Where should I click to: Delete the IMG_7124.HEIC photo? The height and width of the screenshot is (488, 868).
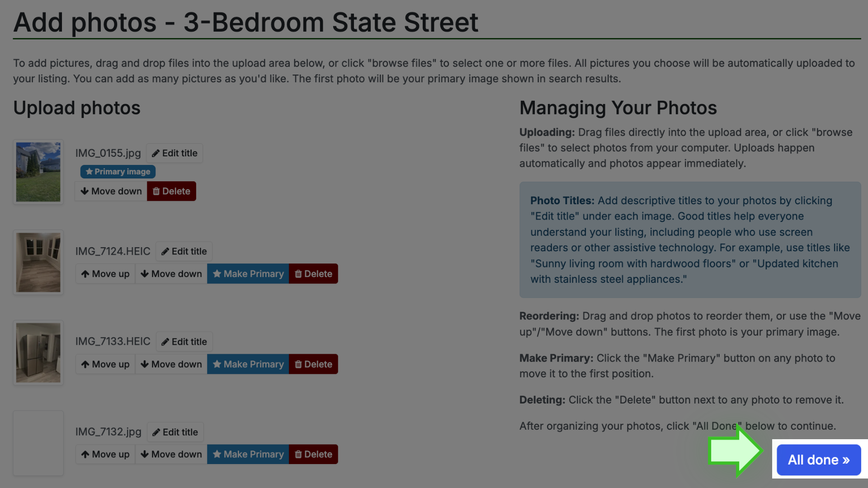point(313,274)
